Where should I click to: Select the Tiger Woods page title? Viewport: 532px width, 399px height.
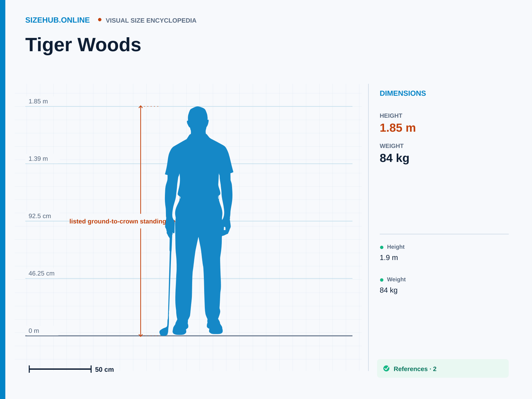pos(83,45)
